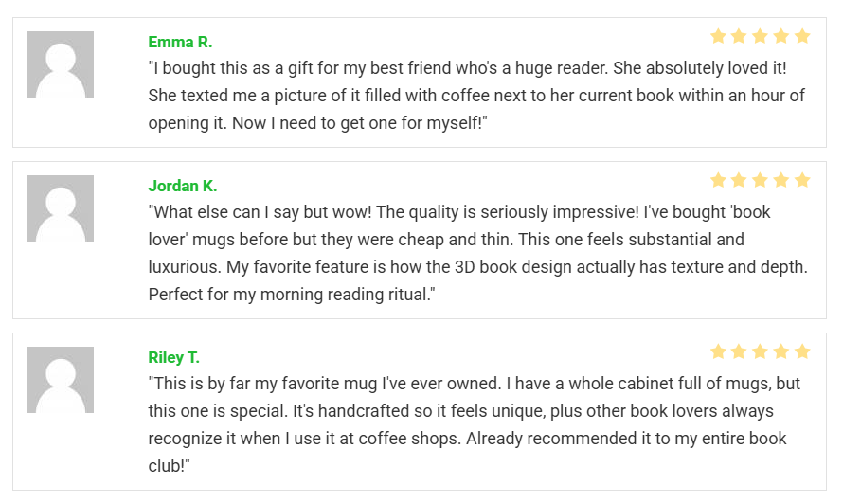This screenshot has width=843, height=504.
Task: Click Jordan K.'s avatar placeholder image
Action: click(x=61, y=208)
